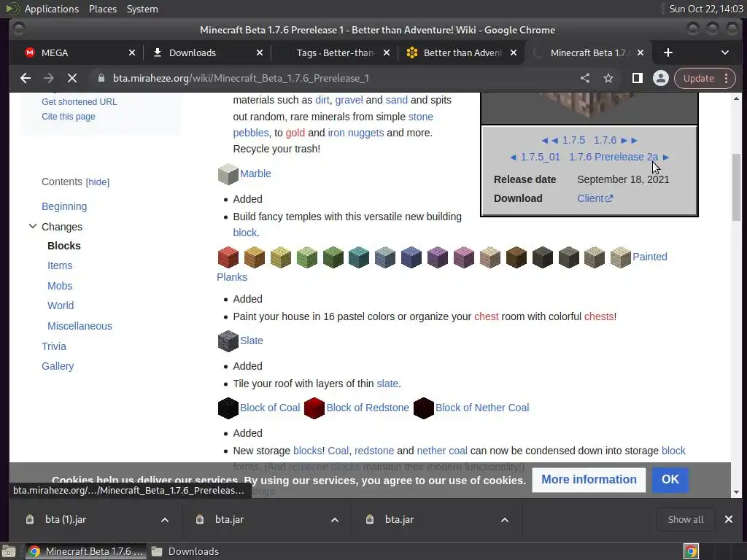Close the MEGA tab
The height and width of the screenshot is (560, 747).
click(132, 52)
